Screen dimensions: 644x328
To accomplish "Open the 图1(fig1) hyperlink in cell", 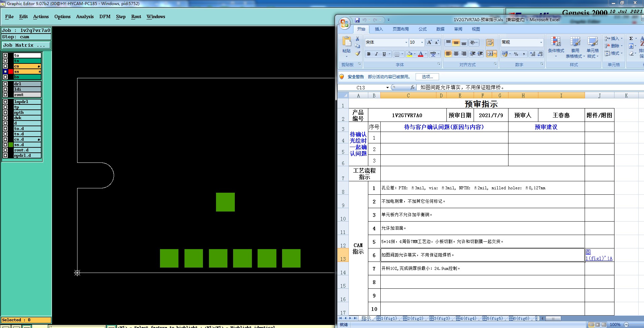I will coord(599,255).
